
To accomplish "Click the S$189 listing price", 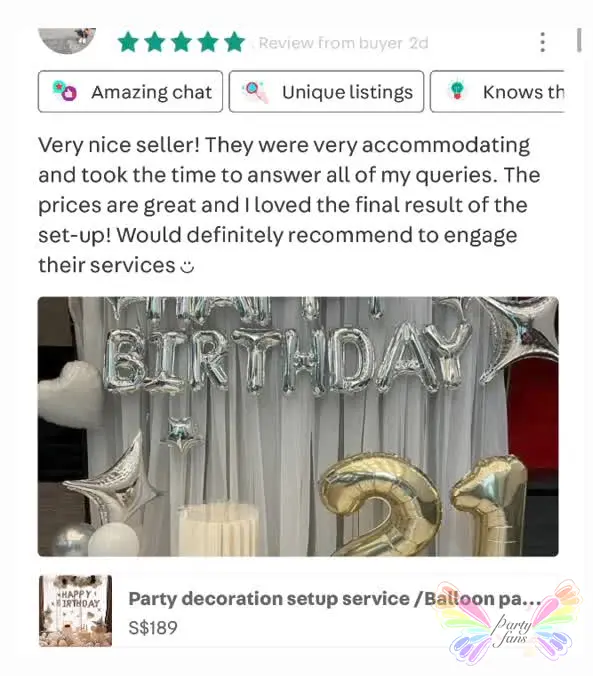I will point(153,628).
